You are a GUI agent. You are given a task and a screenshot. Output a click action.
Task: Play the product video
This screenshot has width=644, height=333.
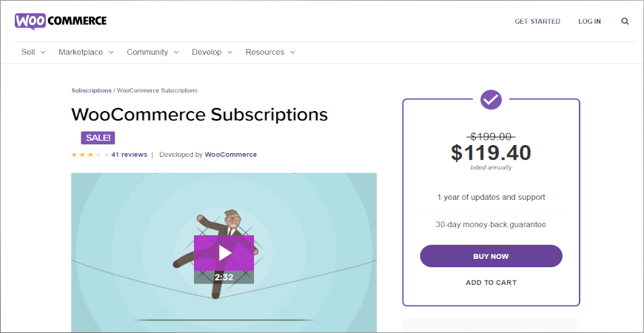(x=224, y=252)
